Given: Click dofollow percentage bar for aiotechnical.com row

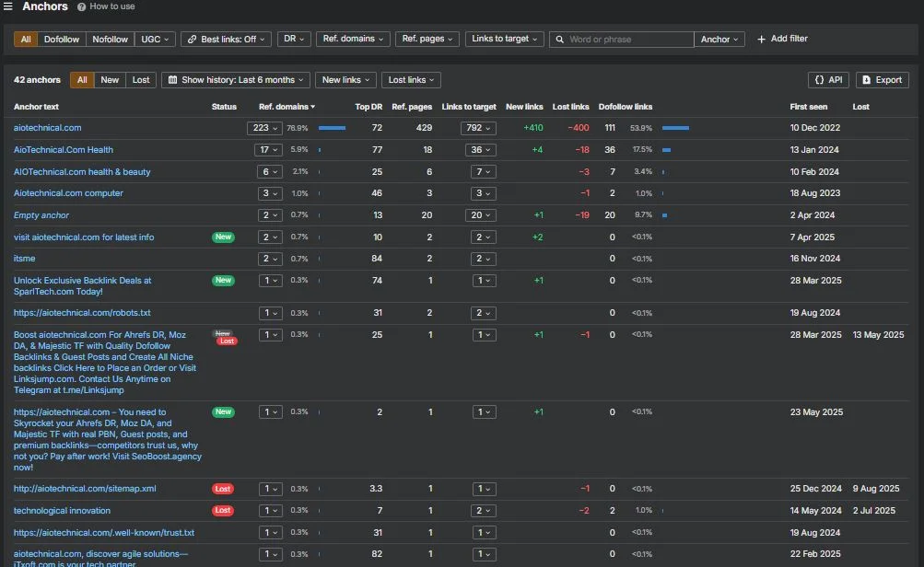Looking at the screenshot, I should [x=675, y=128].
